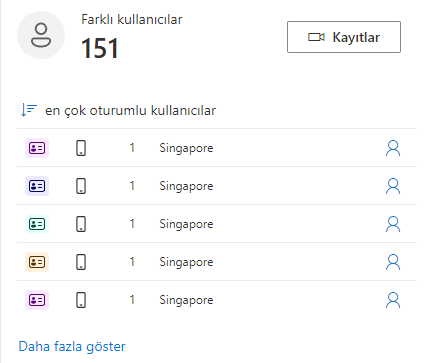Open user profile icon in green card row
Viewport: 433px width, 363px height.
393,224
